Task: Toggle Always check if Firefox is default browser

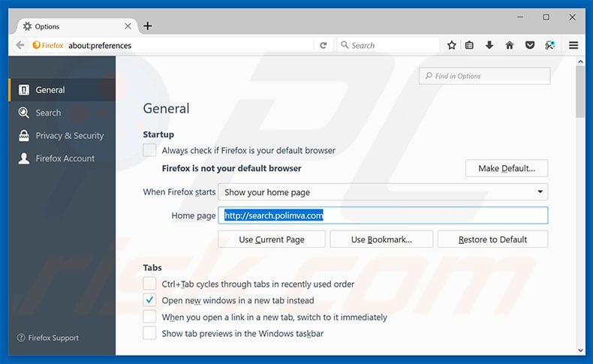Action: coord(149,150)
